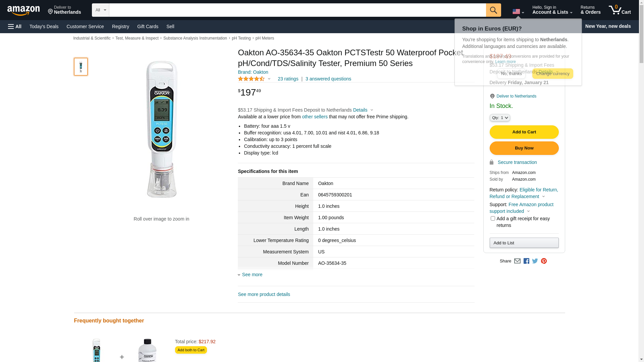Open the shopping cart

click(620, 10)
